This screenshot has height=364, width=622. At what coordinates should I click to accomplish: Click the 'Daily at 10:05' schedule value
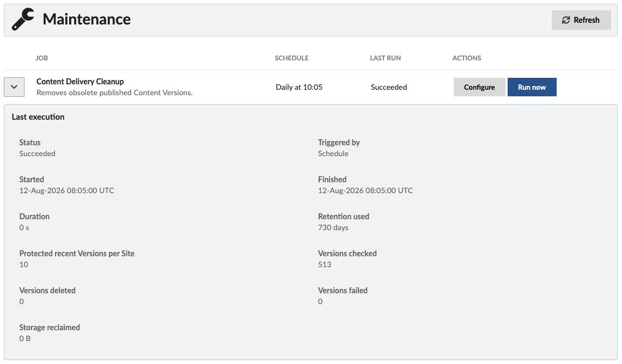[299, 87]
